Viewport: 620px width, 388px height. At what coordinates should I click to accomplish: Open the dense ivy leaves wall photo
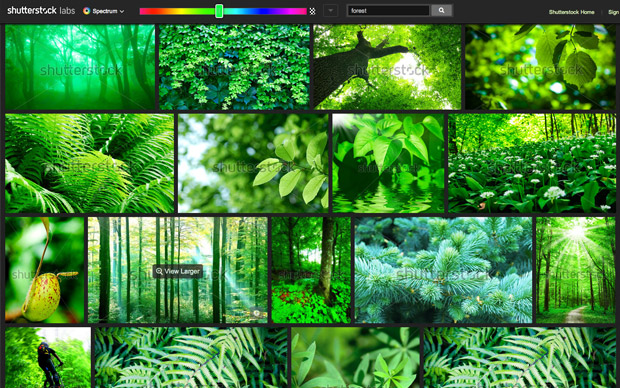coord(234,67)
